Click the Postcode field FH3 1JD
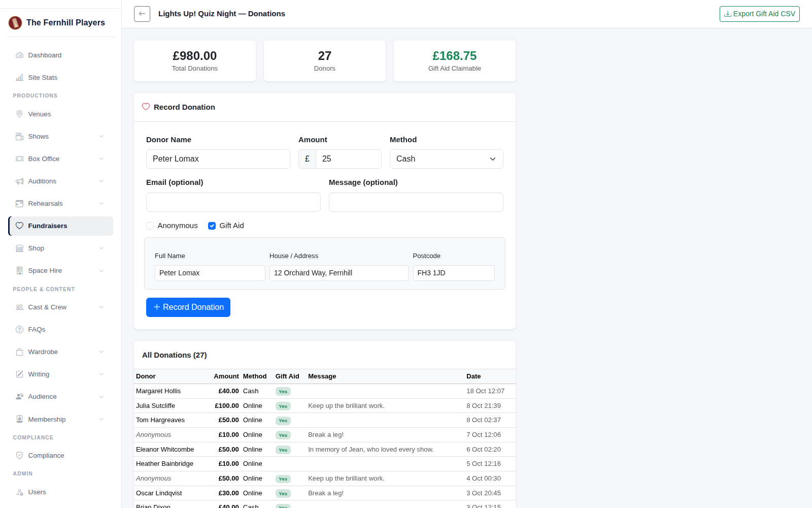812x508 pixels. tap(454, 273)
